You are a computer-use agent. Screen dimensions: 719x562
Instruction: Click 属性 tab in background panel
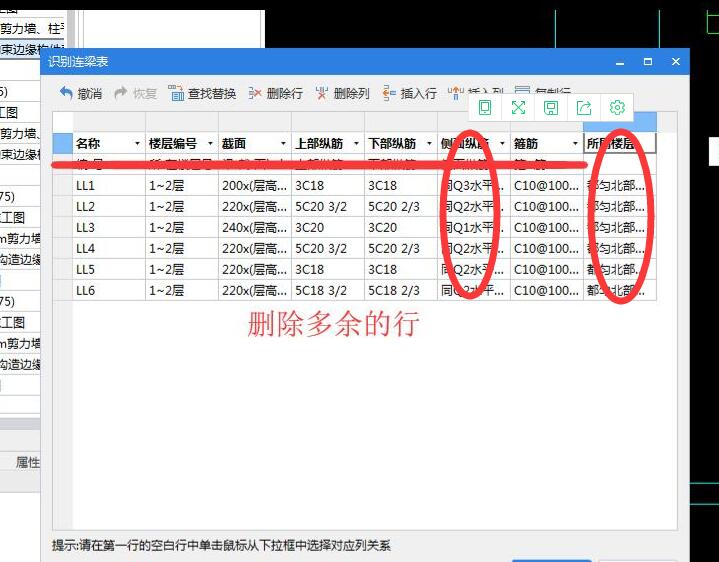(28, 463)
